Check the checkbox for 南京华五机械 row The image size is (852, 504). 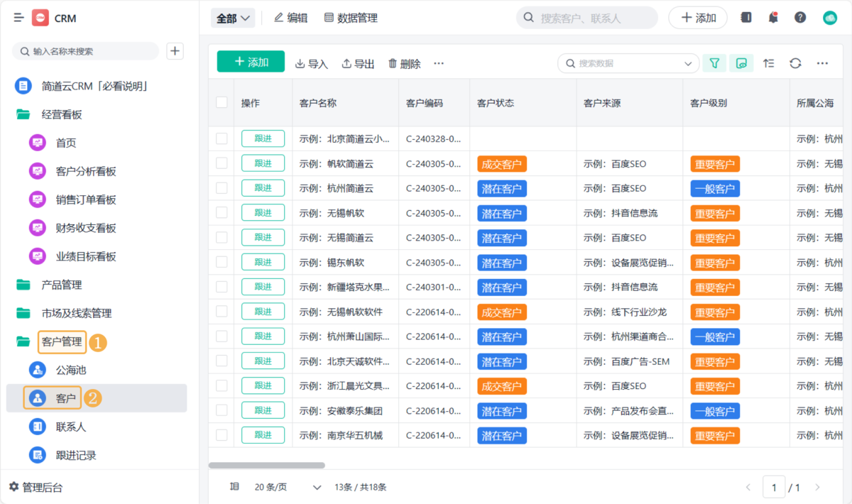point(221,434)
